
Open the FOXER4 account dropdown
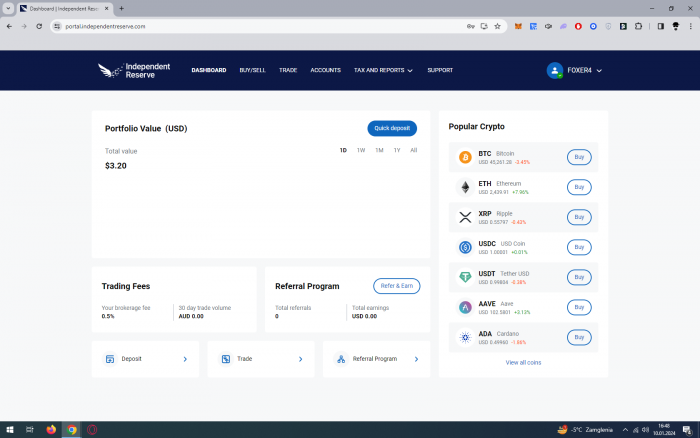(x=575, y=70)
